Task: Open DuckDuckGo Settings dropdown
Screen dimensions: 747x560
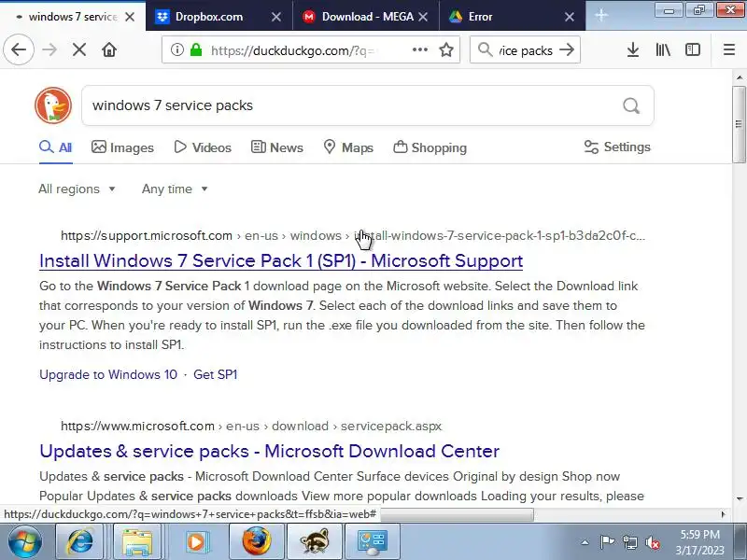Action: (617, 147)
